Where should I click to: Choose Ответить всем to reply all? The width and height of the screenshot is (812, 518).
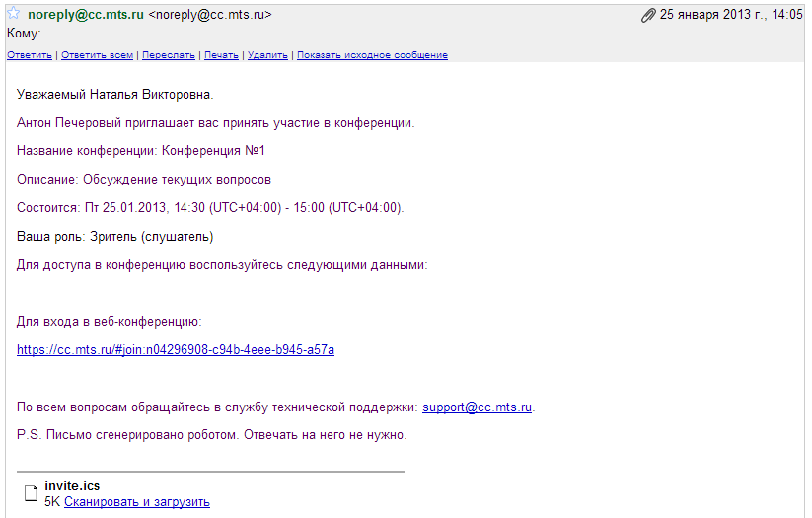97,55
